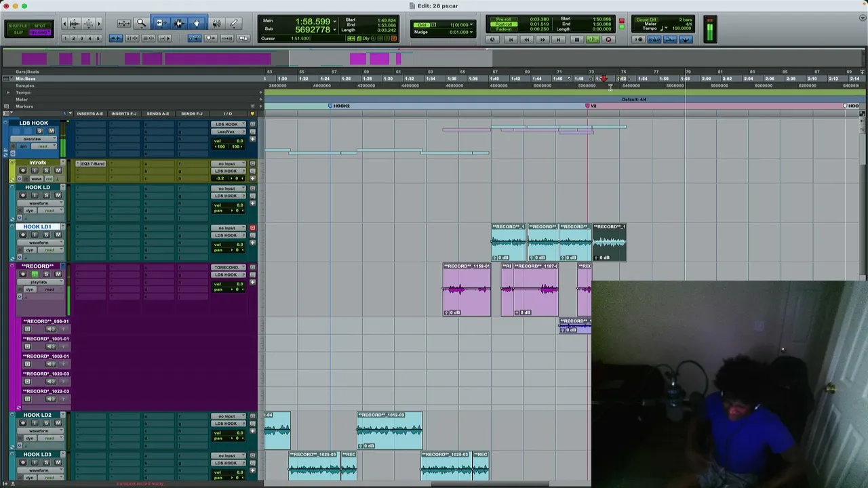
Task: Click the Shuffle edit mode button
Action: pos(17,26)
